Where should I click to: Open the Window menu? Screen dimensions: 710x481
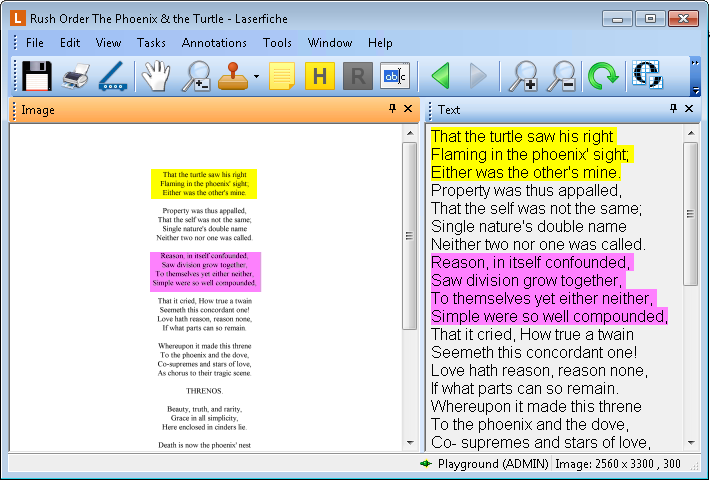(x=330, y=43)
